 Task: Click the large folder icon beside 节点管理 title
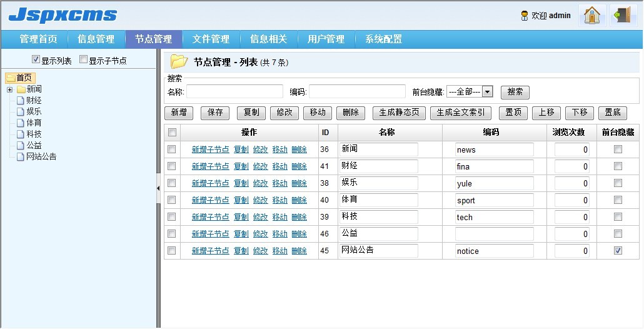179,61
